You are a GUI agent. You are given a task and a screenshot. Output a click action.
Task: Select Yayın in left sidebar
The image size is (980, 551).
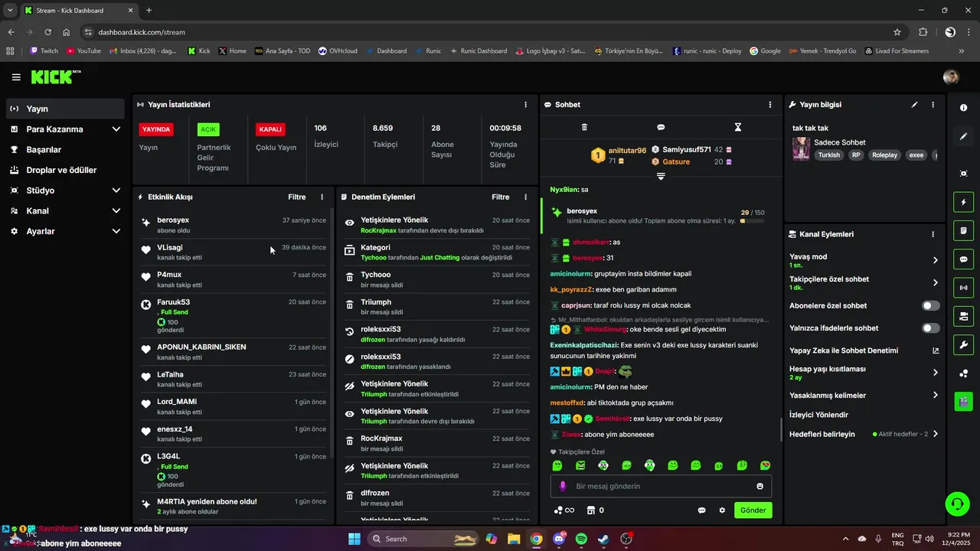(66, 109)
